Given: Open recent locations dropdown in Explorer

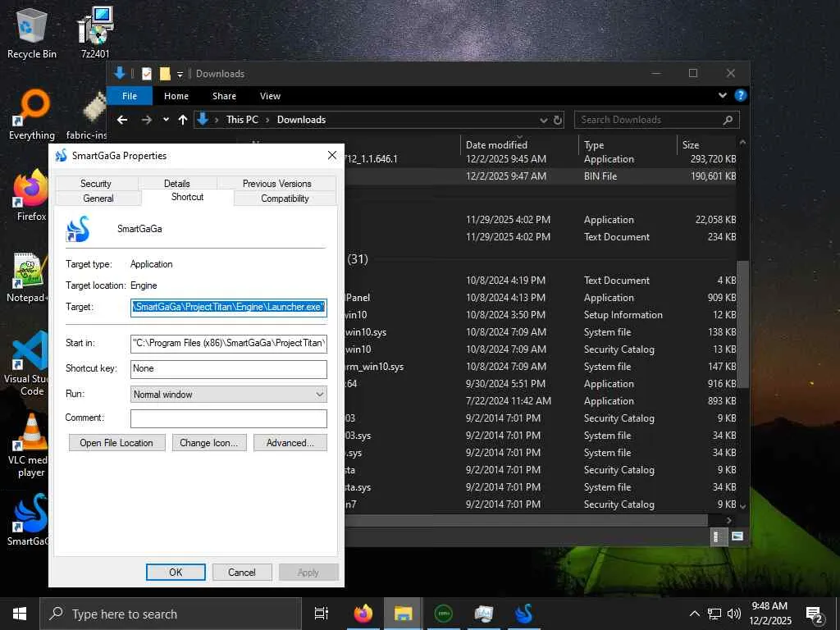Looking at the screenshot, I should click(x=166, y=120).
